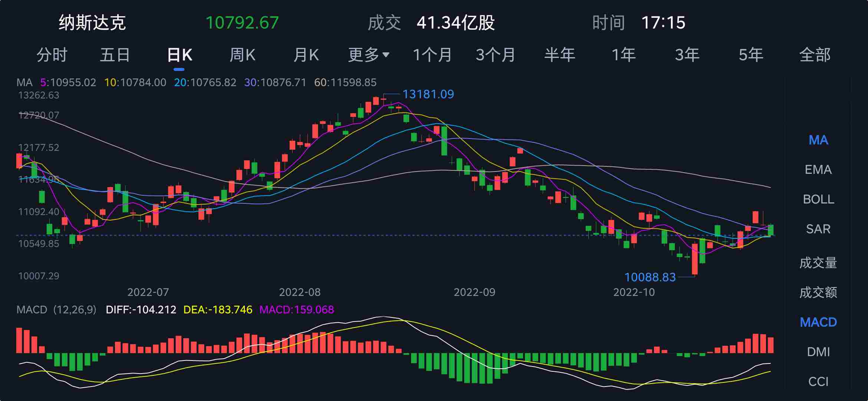Screen dimensions: 868x401
Task: Open the 月K monthly candlestick tab
Action: 306,55
